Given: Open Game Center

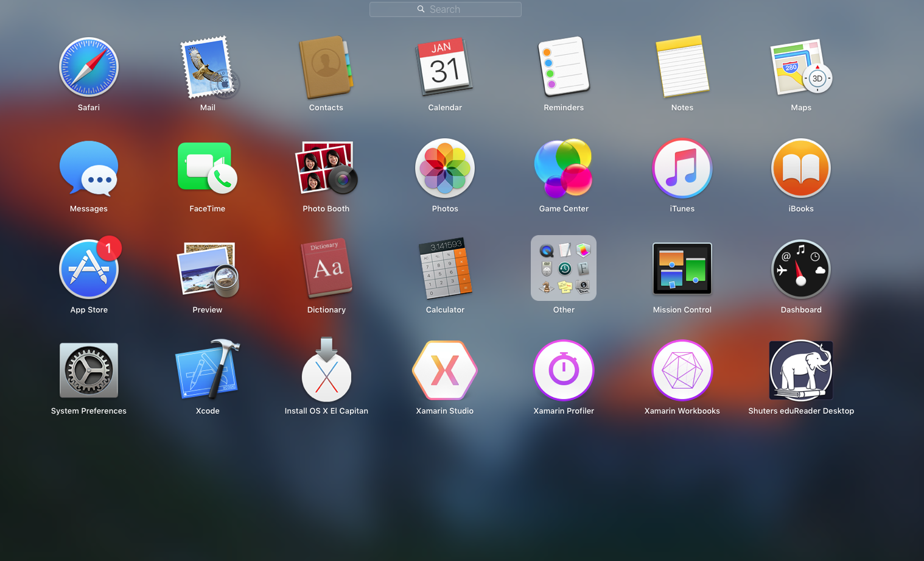Looking at the screenshot, I should (x=564, y=168).
